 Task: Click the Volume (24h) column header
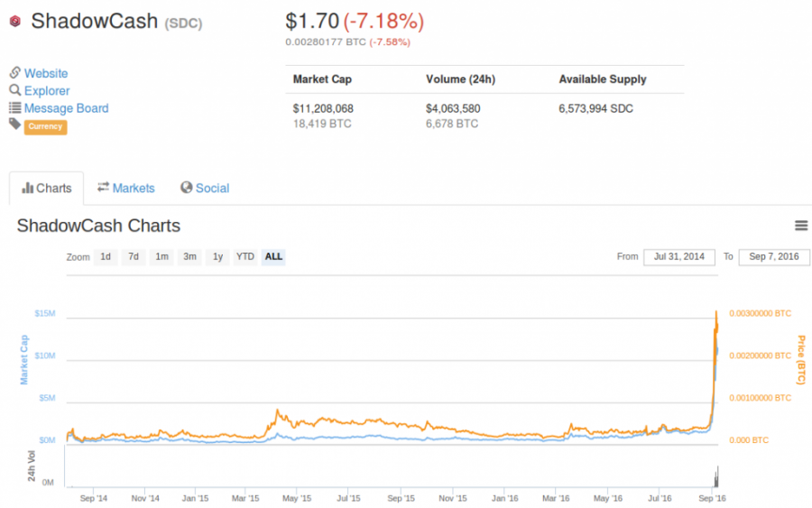point(460,79)
